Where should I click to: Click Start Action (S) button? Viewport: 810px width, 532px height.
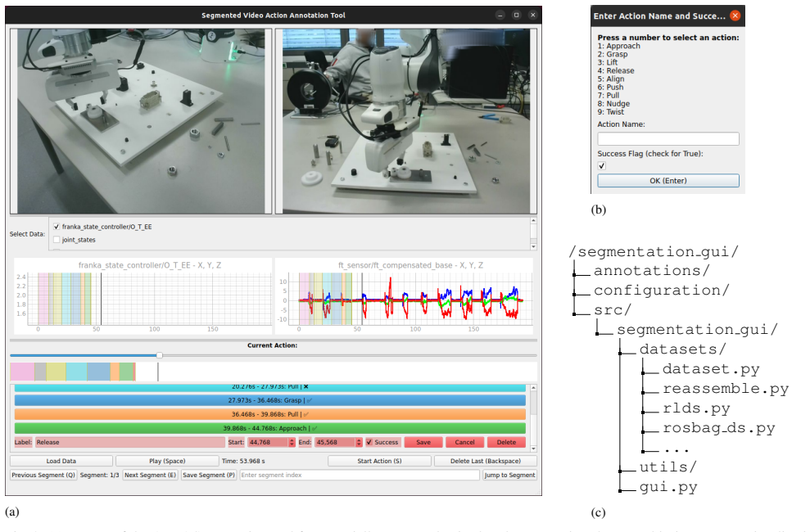(379, 461)
